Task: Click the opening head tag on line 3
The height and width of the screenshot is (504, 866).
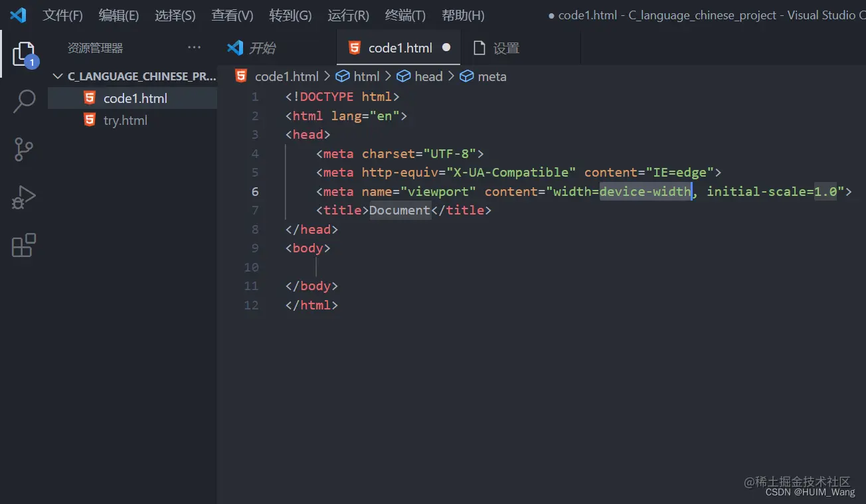Action: click(x=308, y=134)
